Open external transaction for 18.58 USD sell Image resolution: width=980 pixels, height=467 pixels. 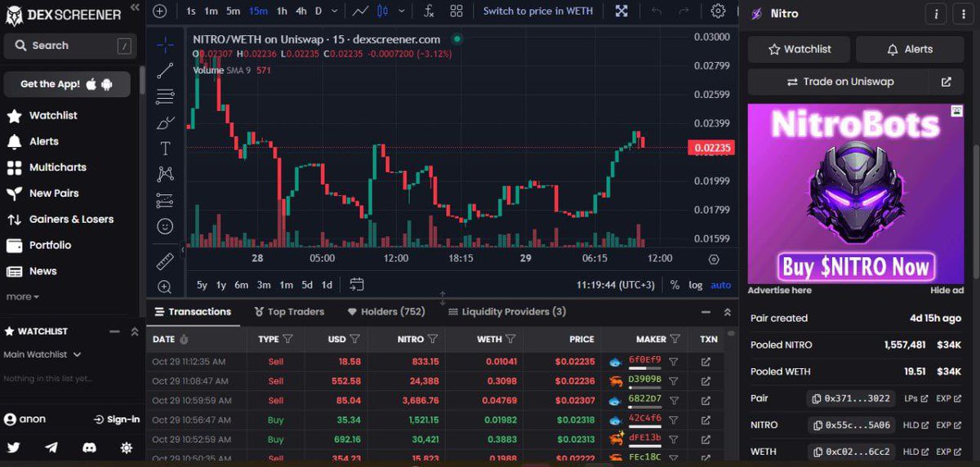(706, 362)
